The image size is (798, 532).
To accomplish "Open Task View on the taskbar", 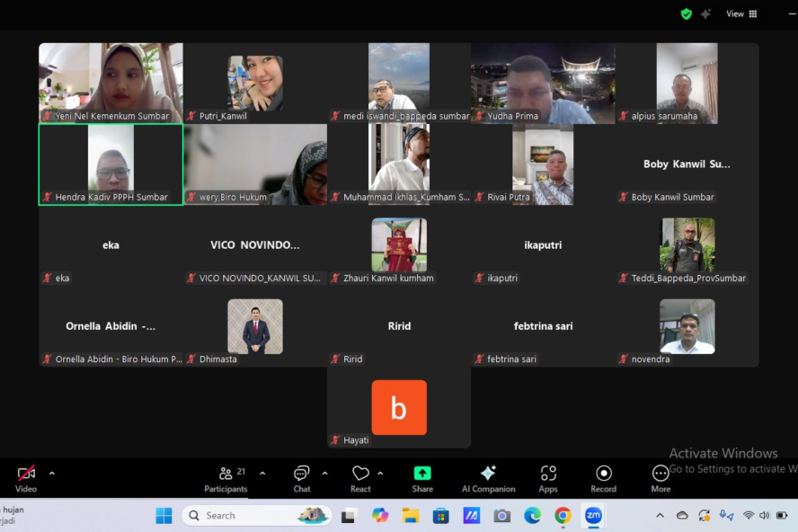I will [349, 516].
